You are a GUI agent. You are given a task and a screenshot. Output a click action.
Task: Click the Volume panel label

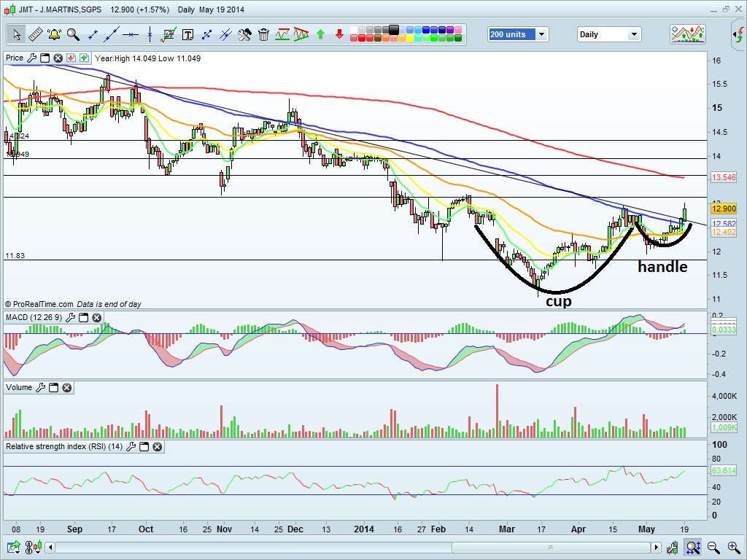[19, 388]
